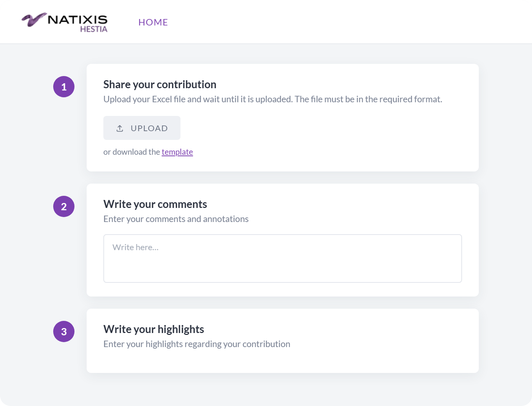Focus the comments text area
Screen dimensions: 532x406
pyautogui.click(x=283, y=259)
